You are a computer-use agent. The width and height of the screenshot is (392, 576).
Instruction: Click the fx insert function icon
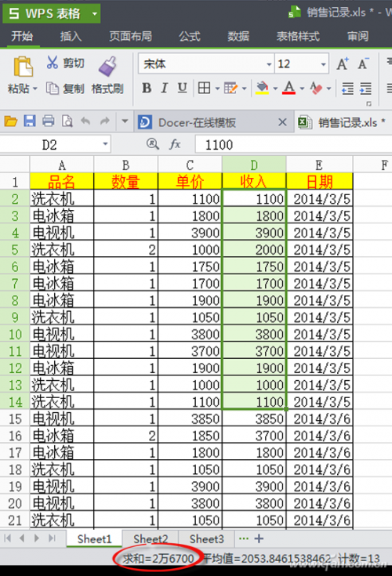[x=175, y=144]
